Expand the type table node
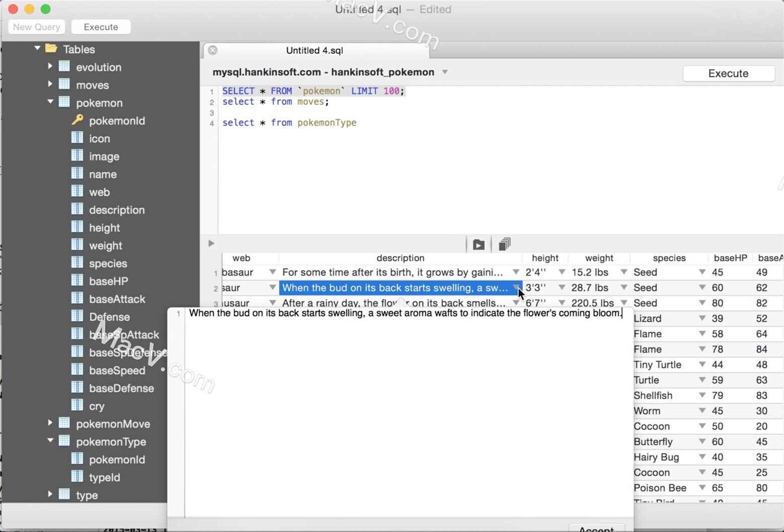This screenshot has width=784, height=532. coord(49,494)
